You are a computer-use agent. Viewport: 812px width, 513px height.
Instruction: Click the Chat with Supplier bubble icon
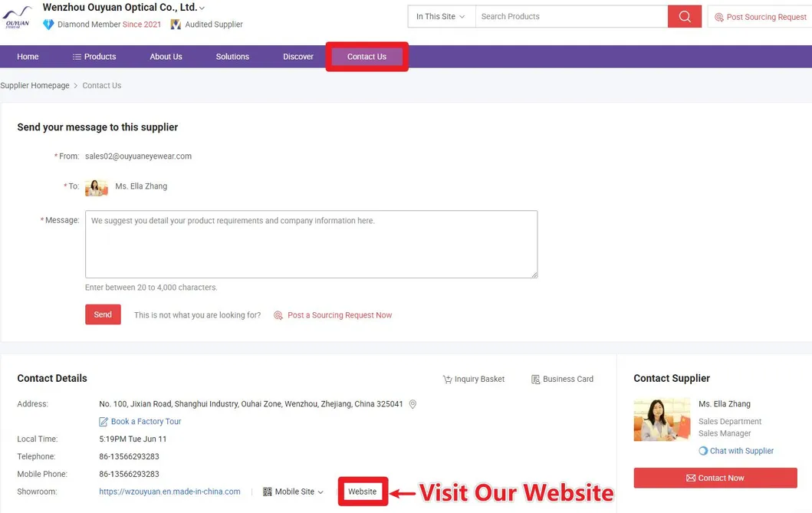click(x=702, y=451)
